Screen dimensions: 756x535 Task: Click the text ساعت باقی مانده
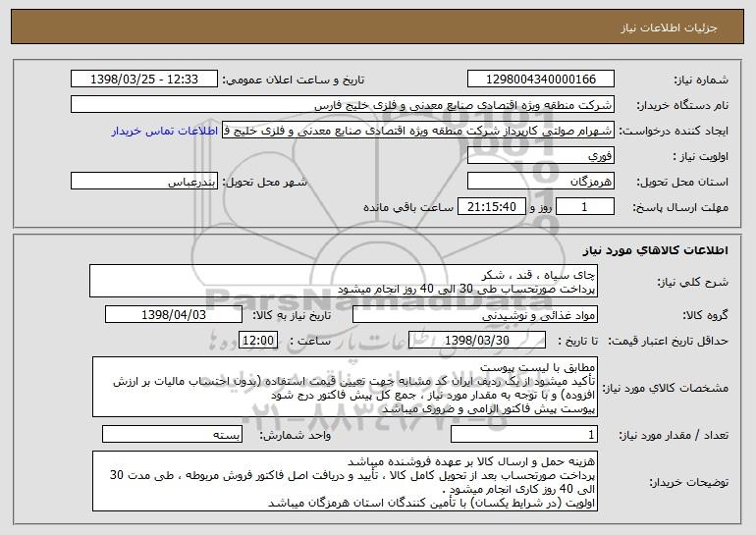(x=408, y=208)
